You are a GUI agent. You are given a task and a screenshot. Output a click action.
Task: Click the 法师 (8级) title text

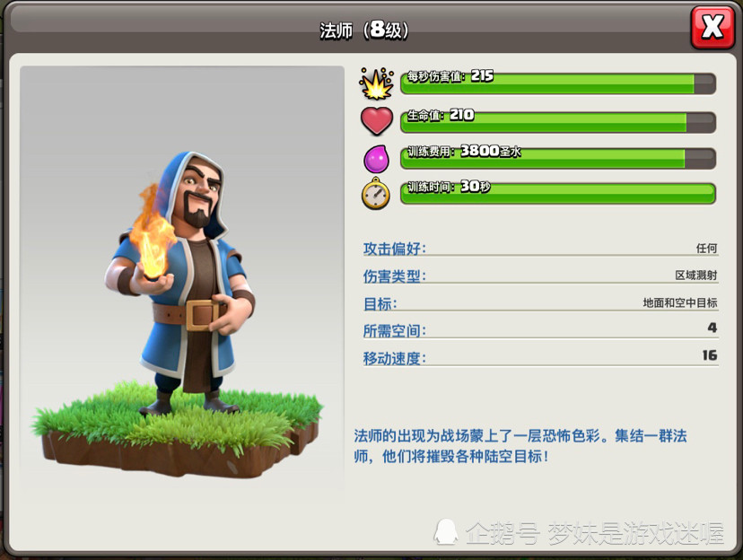364,30
